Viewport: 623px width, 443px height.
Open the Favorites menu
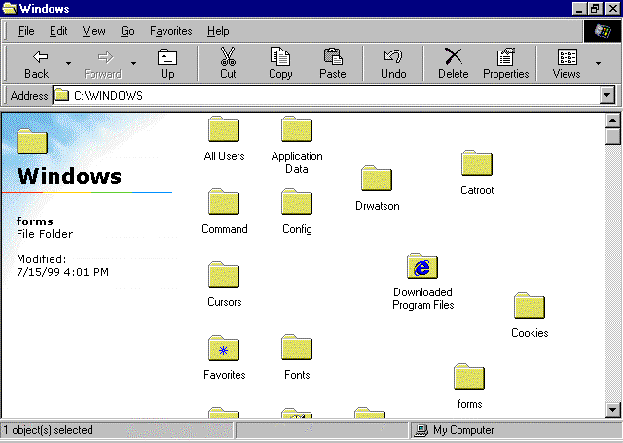[171, 31]
